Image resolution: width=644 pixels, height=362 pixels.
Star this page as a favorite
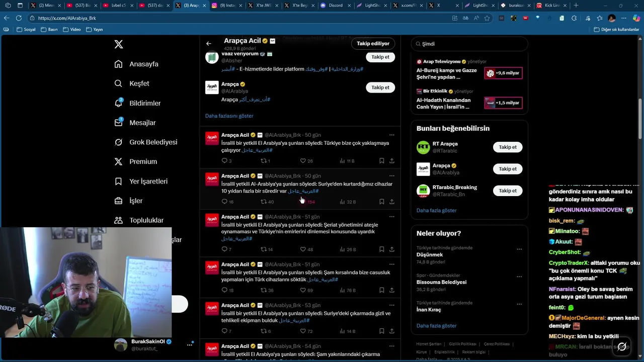487,18
